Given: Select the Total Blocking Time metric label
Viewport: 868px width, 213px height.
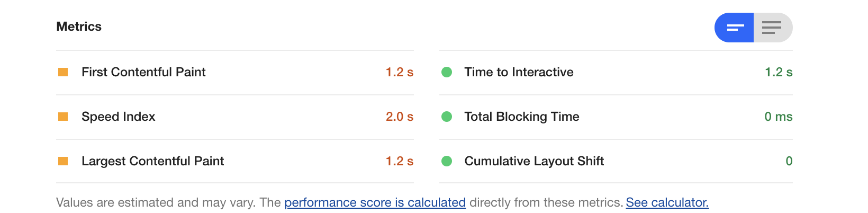Looking at the screenshot, I should pyautogui.click(x=522, y=117).
